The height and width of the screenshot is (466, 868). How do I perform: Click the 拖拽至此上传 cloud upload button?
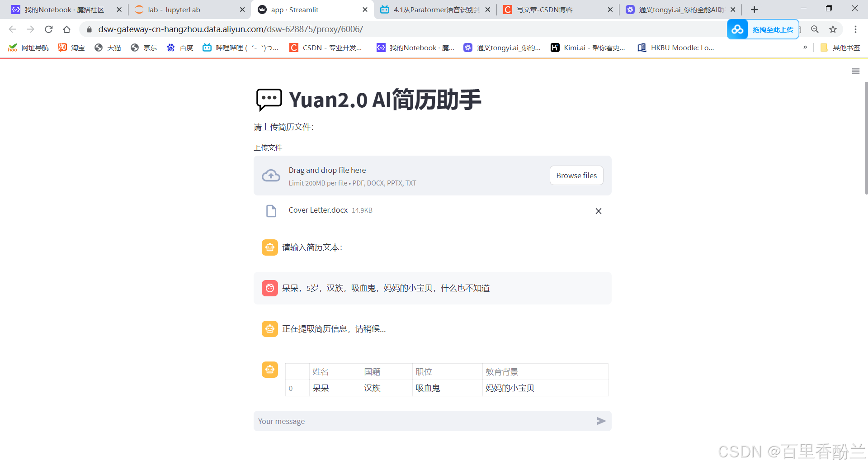[763, 29]
